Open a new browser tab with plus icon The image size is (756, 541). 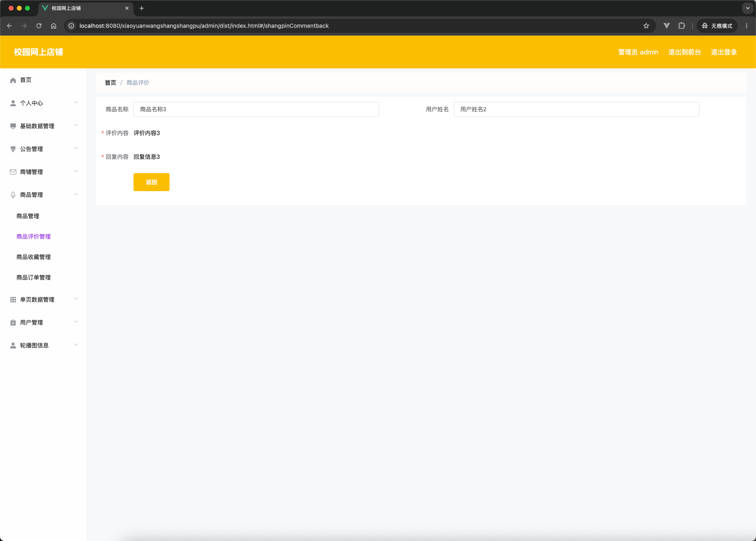142,8
